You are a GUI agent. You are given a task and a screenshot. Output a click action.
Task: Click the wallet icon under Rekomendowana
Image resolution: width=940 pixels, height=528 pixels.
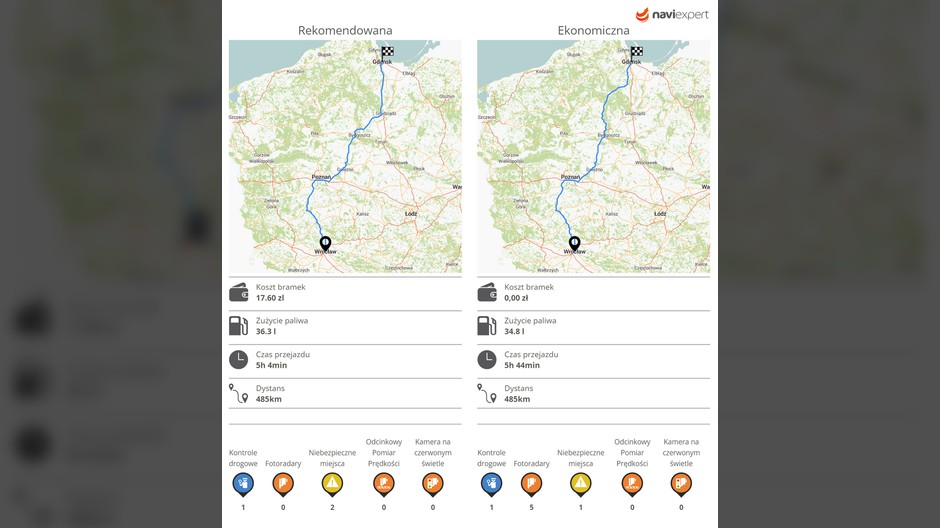(238, 292)
